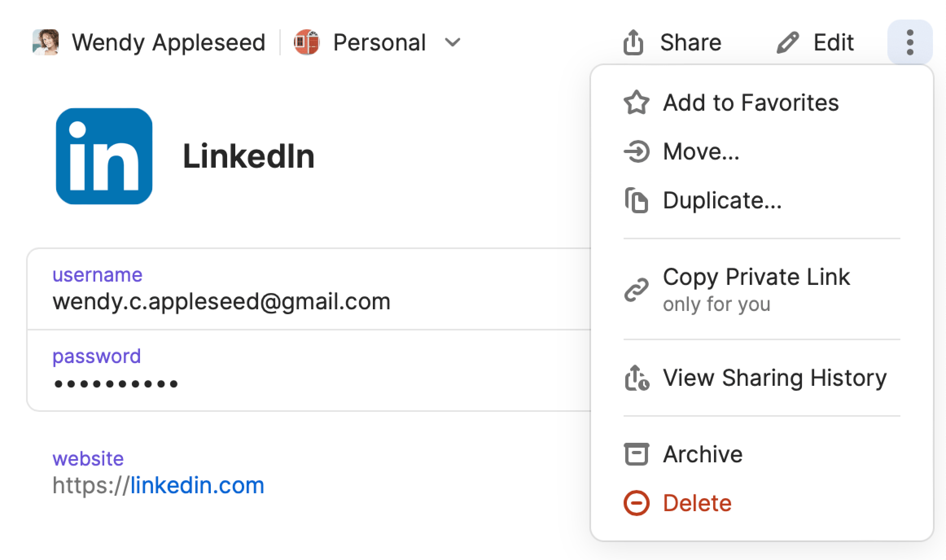Viewport: 946px width, 560px height.
Task: Expand the Personal vault chevron
Action: pyautogui.click(x=452, y=42)
